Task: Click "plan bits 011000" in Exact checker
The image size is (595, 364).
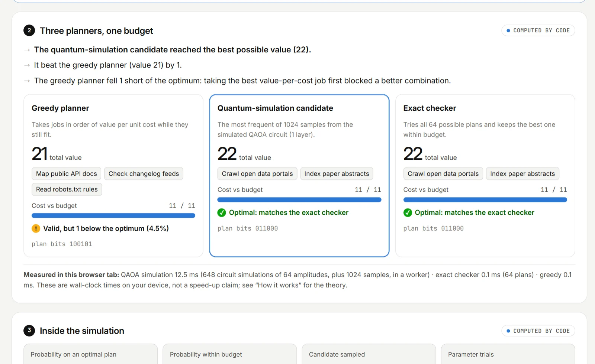Action: click(x=434, y=228)
